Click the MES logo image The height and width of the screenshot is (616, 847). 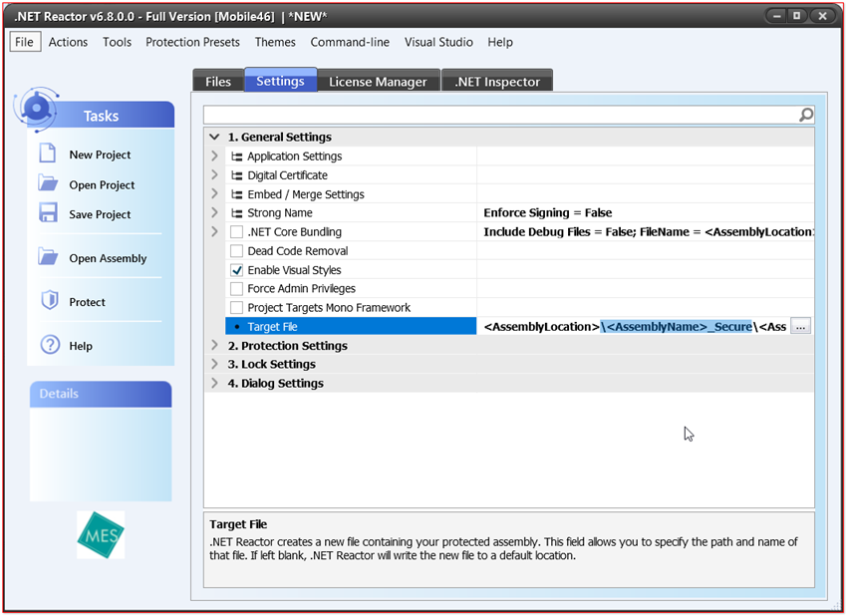click(101, 535)
